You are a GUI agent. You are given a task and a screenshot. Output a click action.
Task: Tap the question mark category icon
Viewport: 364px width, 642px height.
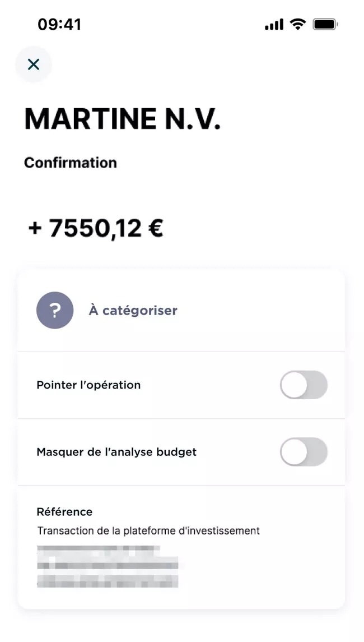55,310
